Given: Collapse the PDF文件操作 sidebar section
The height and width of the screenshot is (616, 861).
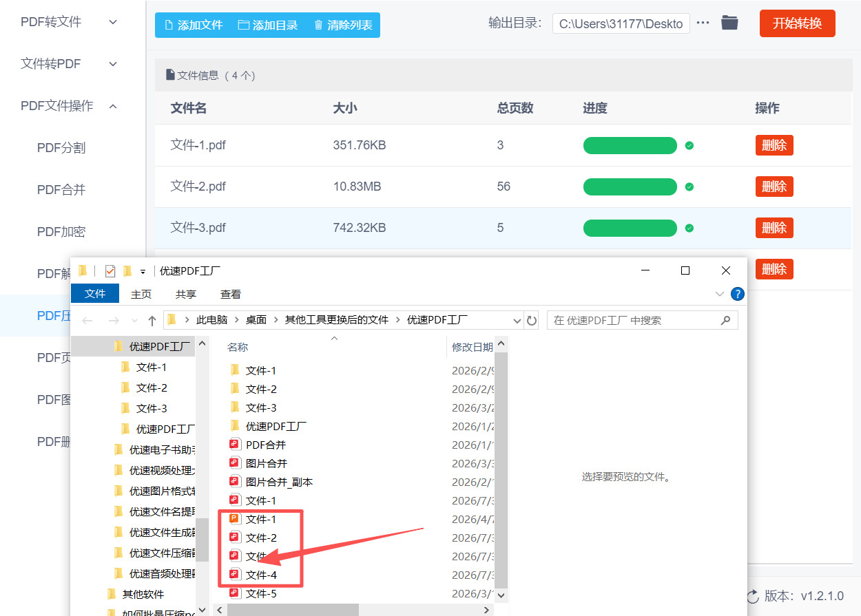Looking at the screenshot, I should 114,106.
